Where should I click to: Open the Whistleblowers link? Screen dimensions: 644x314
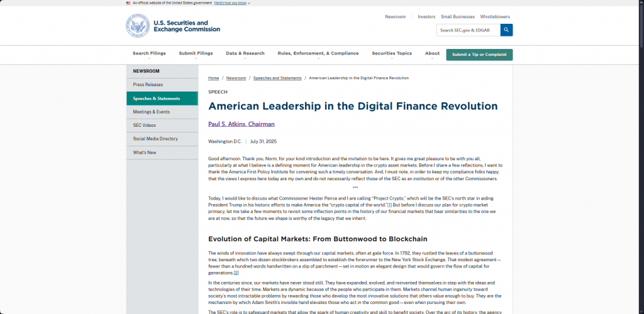(495, 17)
